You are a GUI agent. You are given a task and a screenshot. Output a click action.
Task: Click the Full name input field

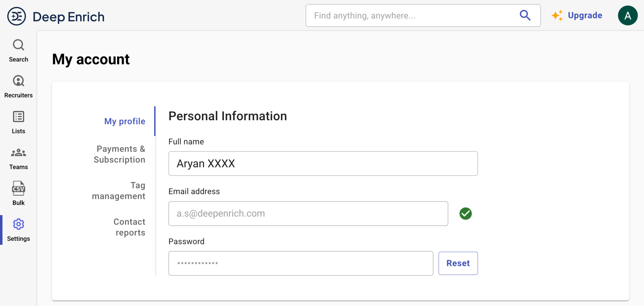click(x=323, y=164)
